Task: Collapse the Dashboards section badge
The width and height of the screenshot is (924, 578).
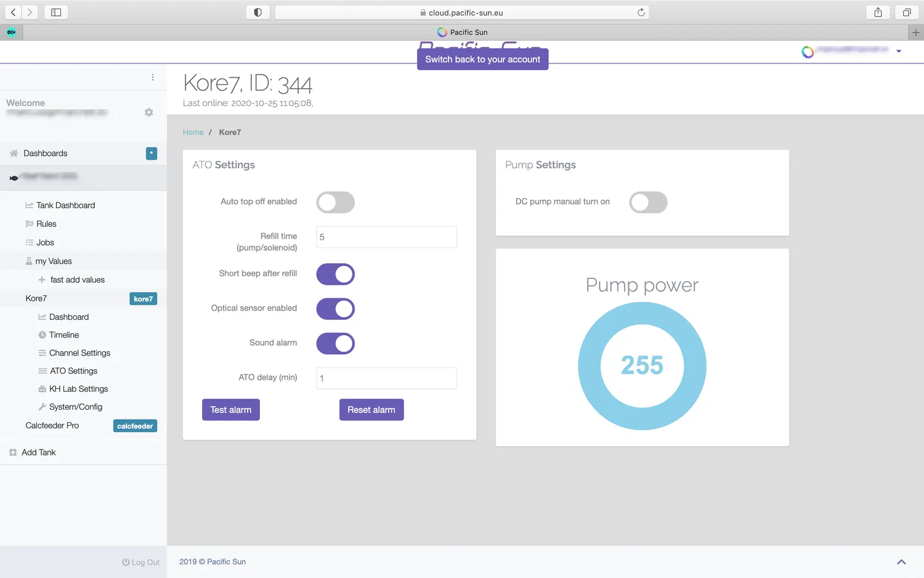Action: click(x=152, y=153)
